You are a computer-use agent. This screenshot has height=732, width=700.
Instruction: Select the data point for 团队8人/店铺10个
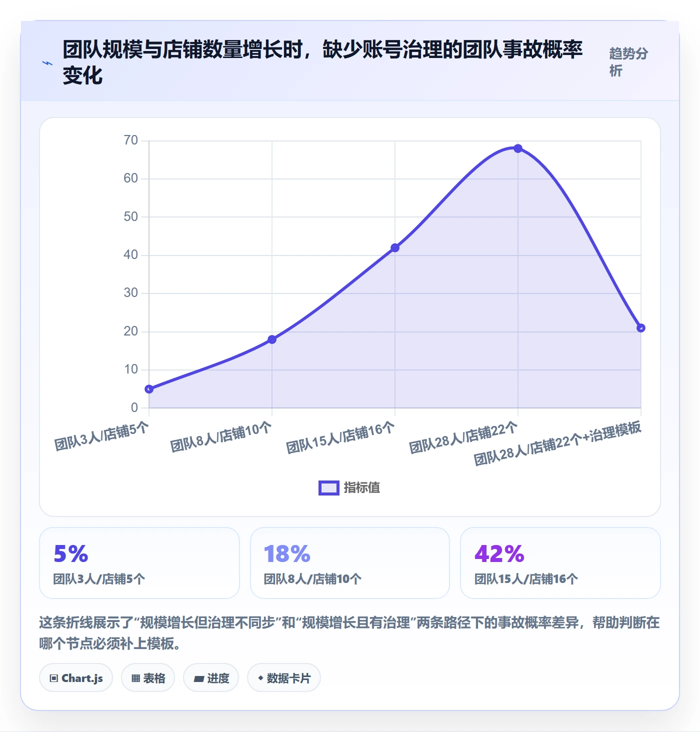tap(272, 339)
